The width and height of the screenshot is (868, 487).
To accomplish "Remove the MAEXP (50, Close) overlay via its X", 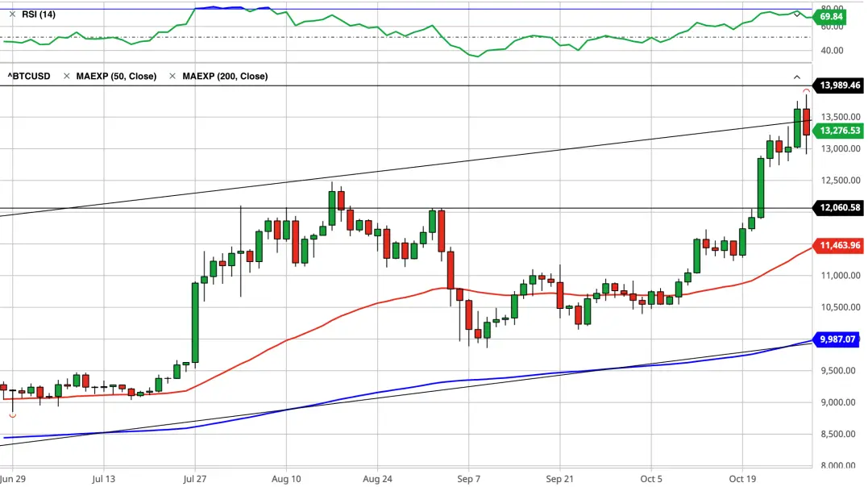I will [66, 76].
